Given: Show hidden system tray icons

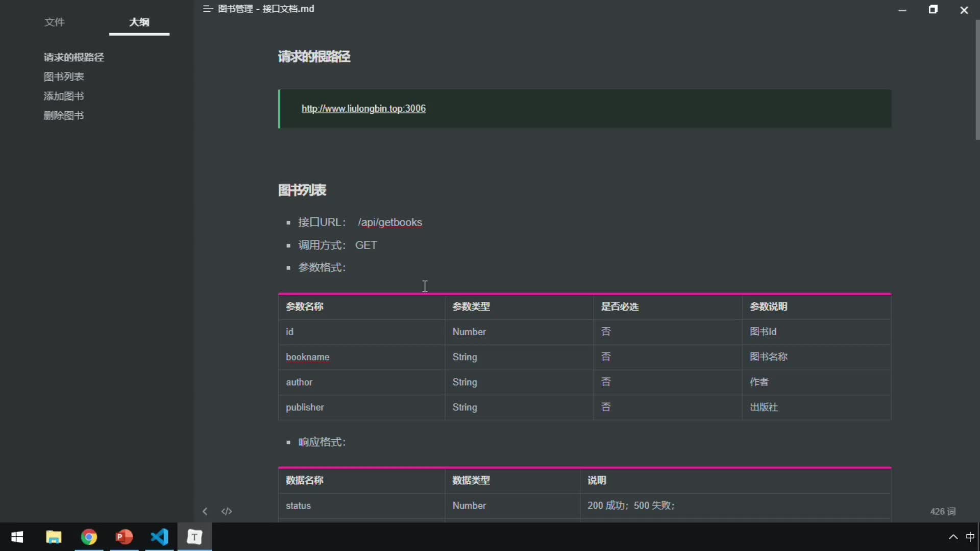Looking at the screenshot, I should coord(953,537).
